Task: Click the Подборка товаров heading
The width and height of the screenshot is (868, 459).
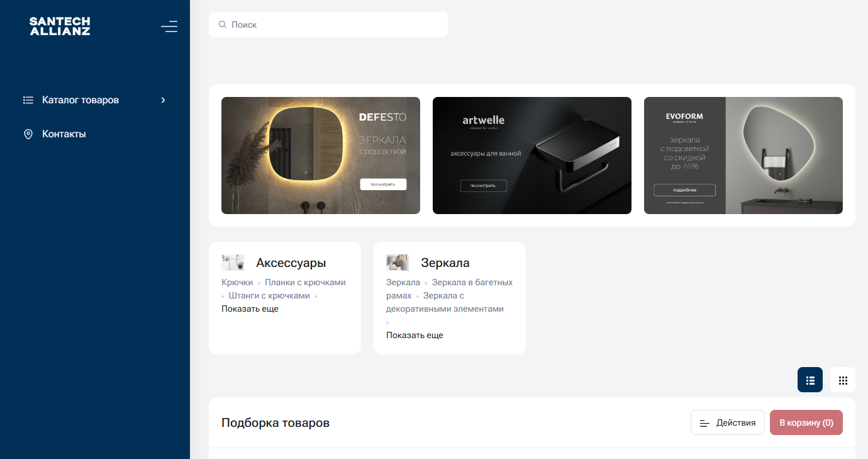Action: 275,423
